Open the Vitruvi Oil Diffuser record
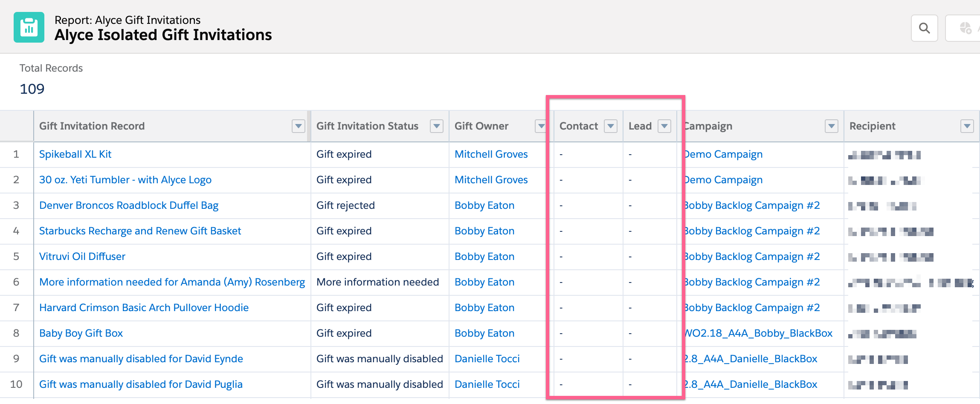Viewport: 980px width, 404px height. 82,257
